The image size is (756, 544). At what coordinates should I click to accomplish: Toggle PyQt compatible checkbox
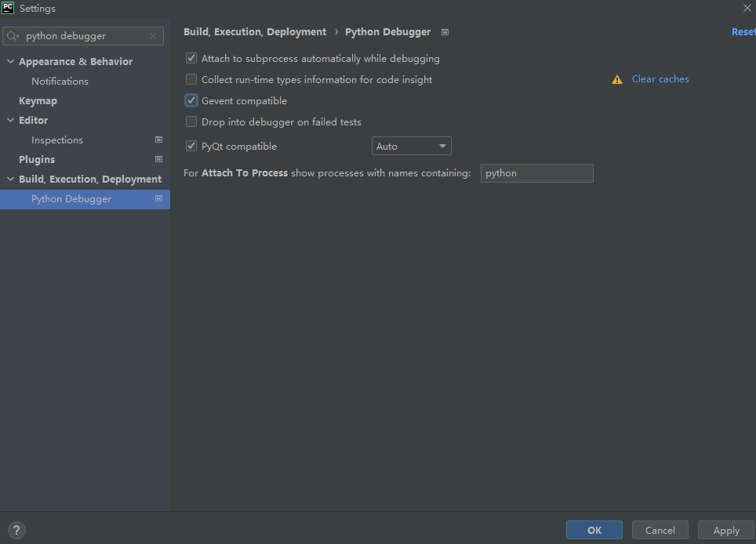point(191,146)
